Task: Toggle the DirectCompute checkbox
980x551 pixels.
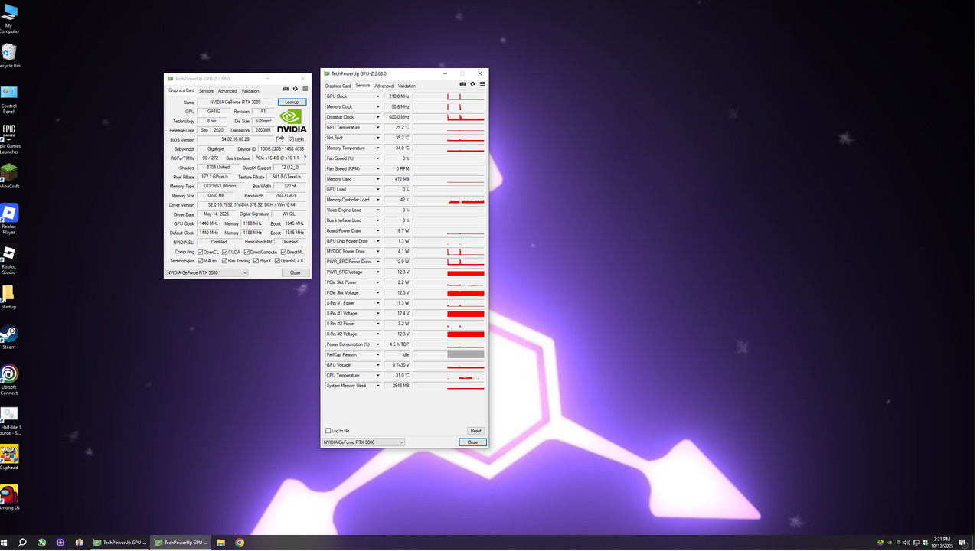Action: coord(247,252)
